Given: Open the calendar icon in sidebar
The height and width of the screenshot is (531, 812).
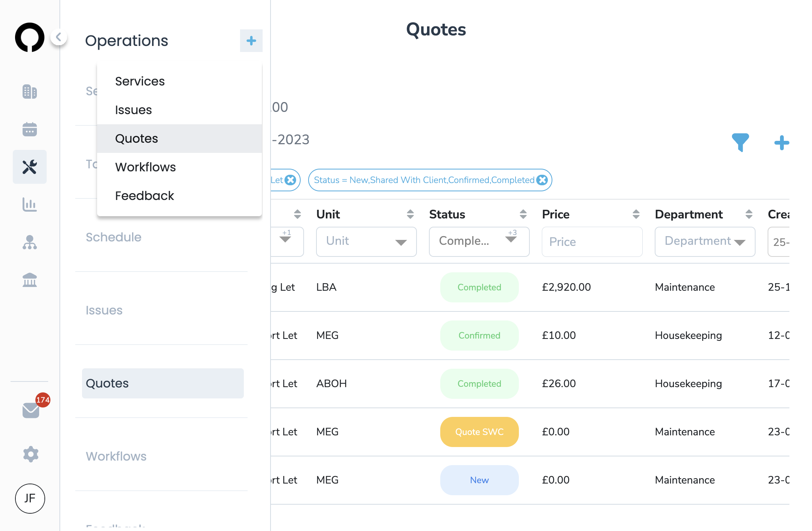Looking at the screenshot, I should click(x=30, y=129).
